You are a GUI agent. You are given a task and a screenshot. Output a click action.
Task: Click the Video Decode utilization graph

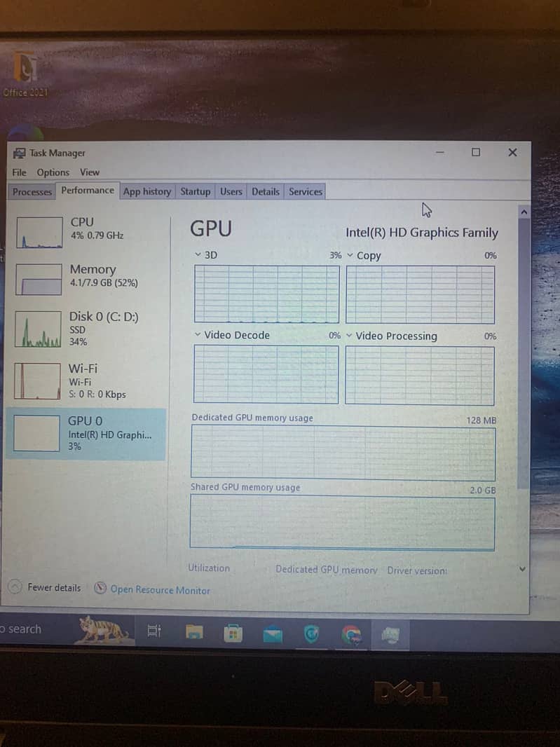click(x=266, y=374)
